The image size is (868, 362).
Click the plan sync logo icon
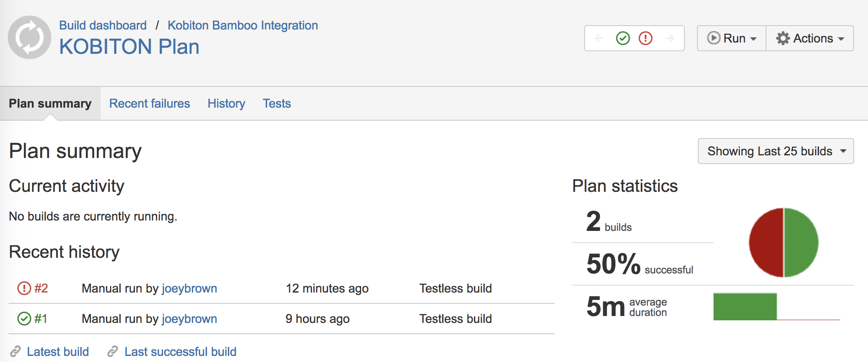pyautogui.click(x=30, y=37)
